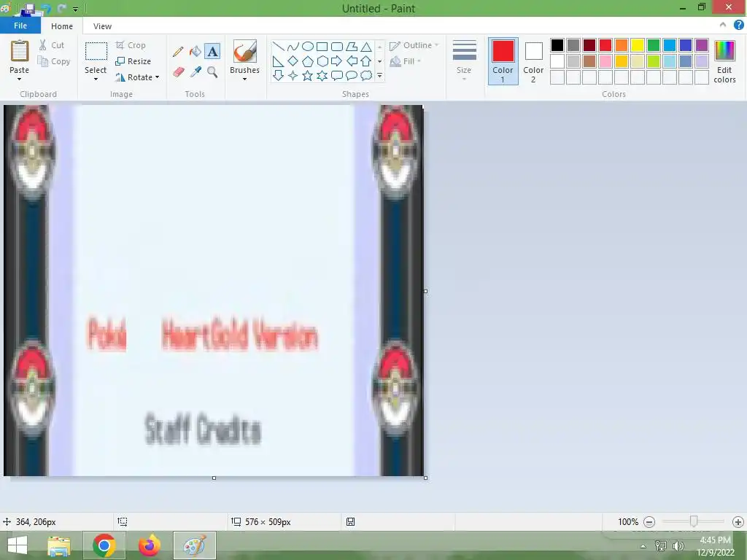747x560 pixels.
Task: Open the File menu
Action: point(20,26)
